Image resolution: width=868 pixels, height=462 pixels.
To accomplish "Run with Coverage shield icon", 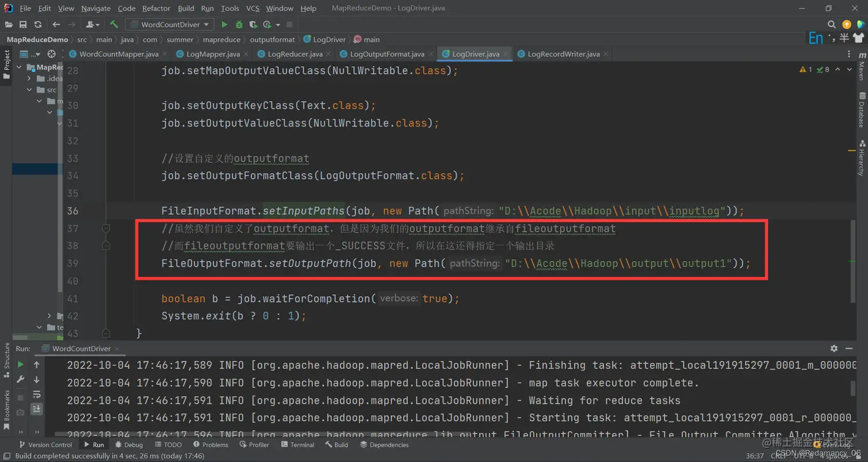I will click(253, 25).
